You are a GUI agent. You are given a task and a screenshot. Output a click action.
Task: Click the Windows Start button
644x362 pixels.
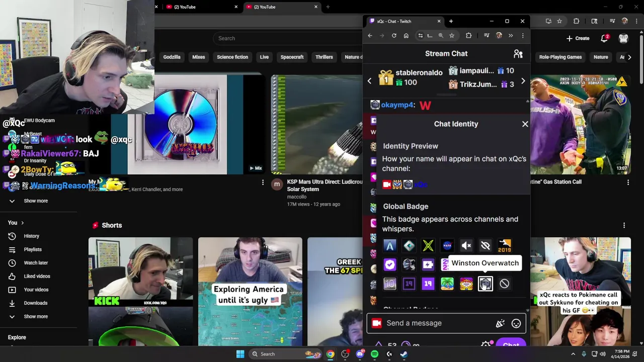240,354
